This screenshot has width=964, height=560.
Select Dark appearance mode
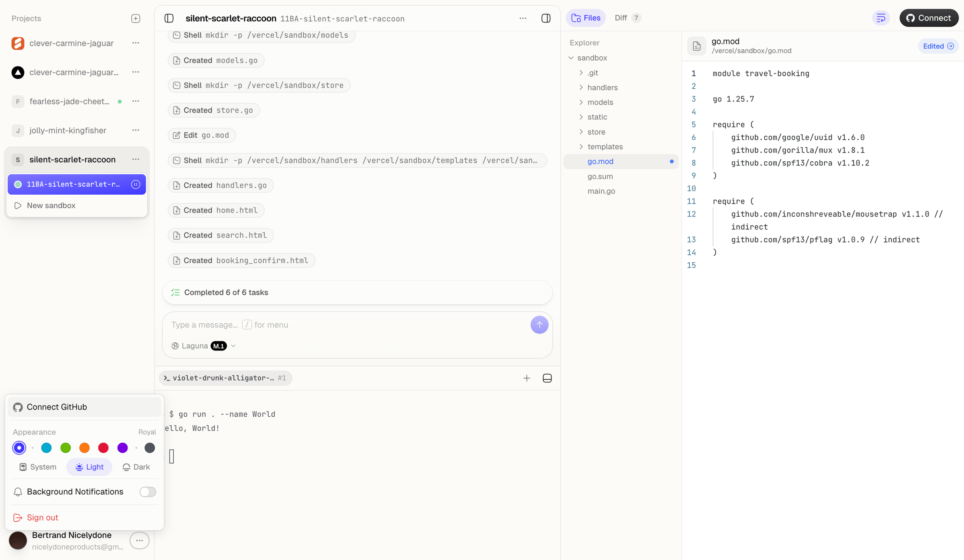[136, 467]
